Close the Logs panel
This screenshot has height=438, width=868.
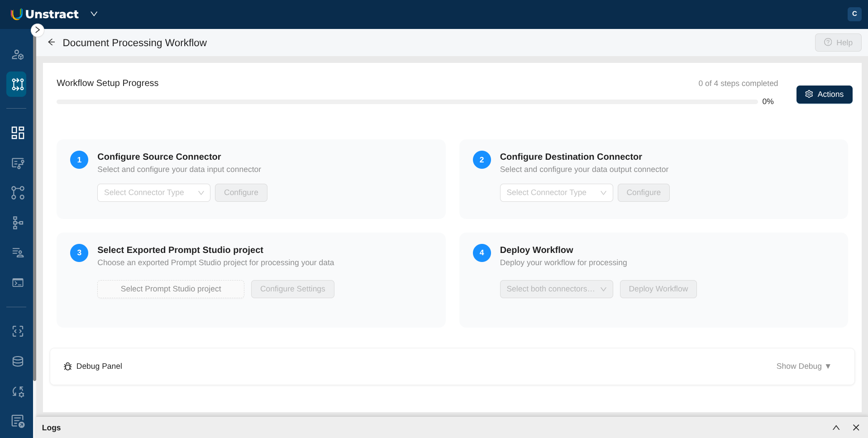(856, 428)
